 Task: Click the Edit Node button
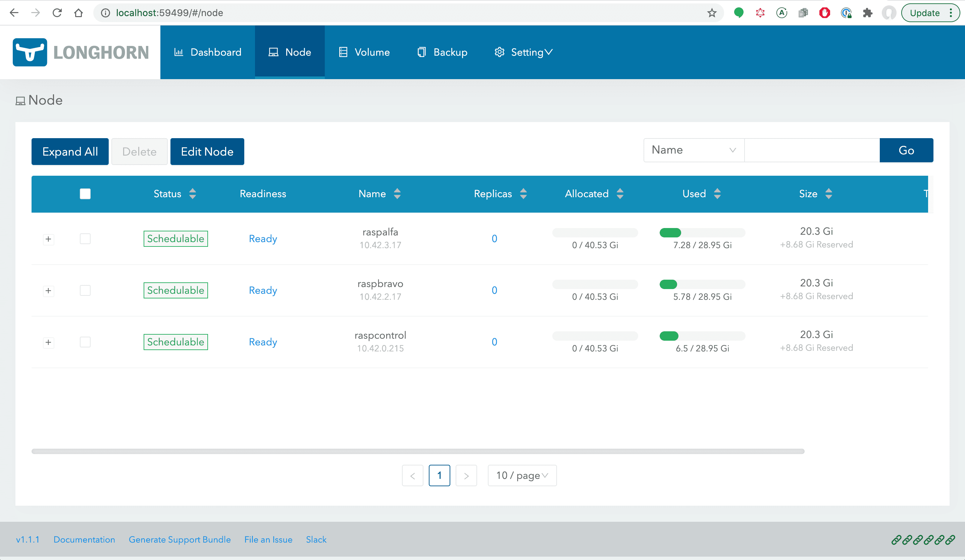pyautogui.click(x=207, y=152)
